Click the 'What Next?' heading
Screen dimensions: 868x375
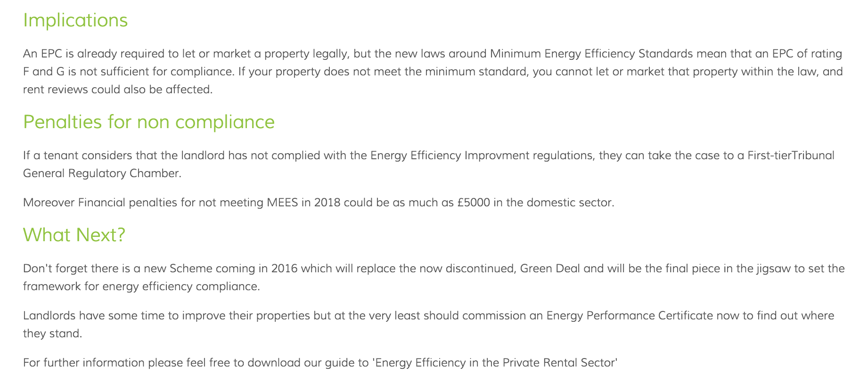point(74,235)
